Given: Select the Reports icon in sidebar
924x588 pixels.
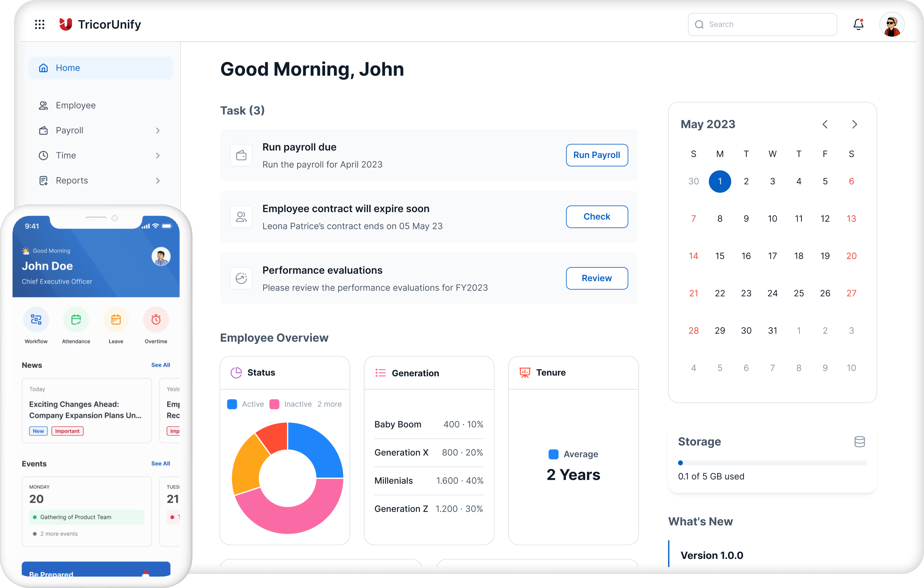Looking at the screenshot, I should [x=43, y=180].
